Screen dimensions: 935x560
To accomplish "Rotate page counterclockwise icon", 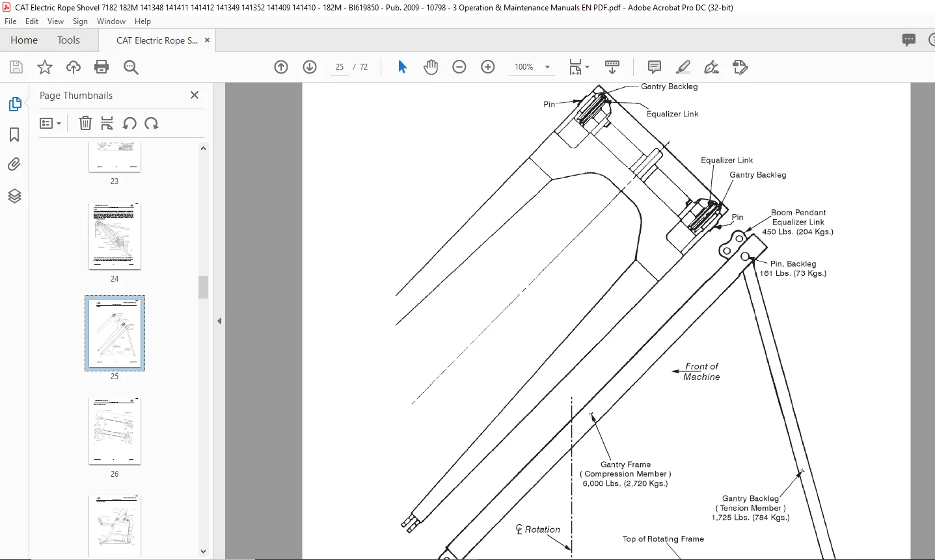I will 129,123.
